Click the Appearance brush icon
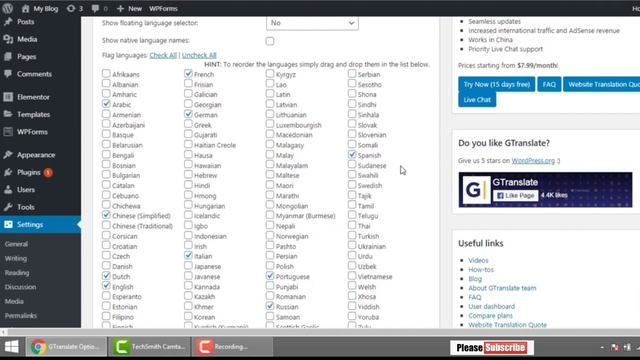The image size is (640, 360). (x=8, y=155)
